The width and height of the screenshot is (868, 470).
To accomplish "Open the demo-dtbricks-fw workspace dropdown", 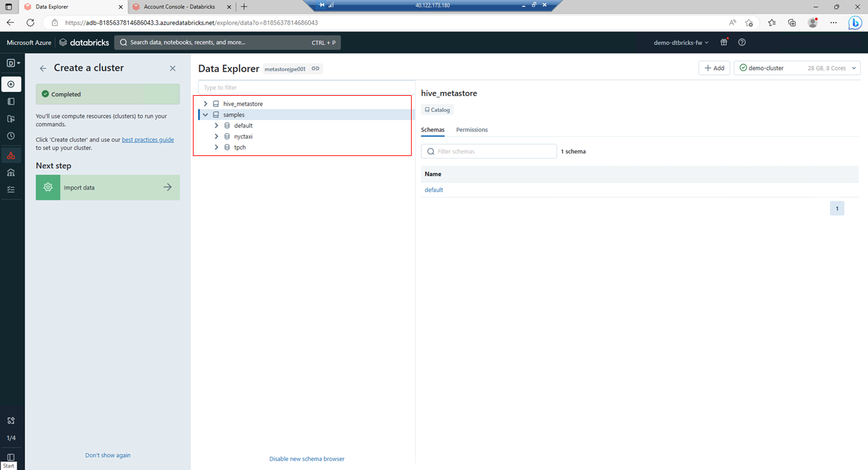I will click(681, 43).
